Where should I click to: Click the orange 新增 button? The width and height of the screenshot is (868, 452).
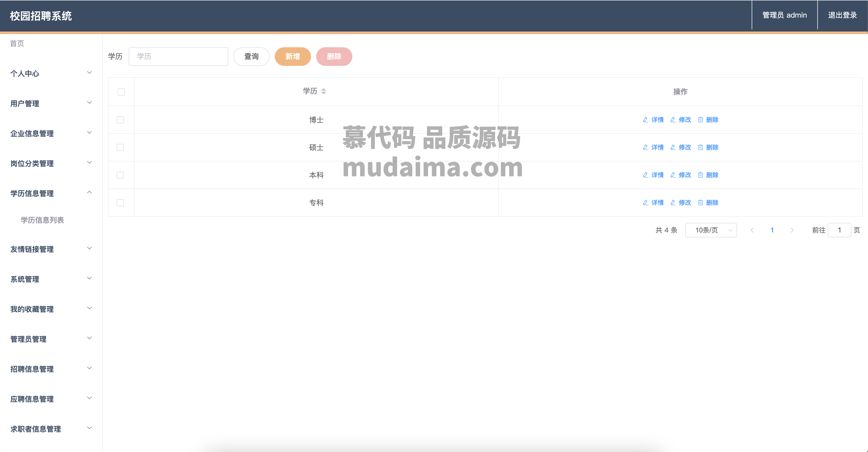293,57
